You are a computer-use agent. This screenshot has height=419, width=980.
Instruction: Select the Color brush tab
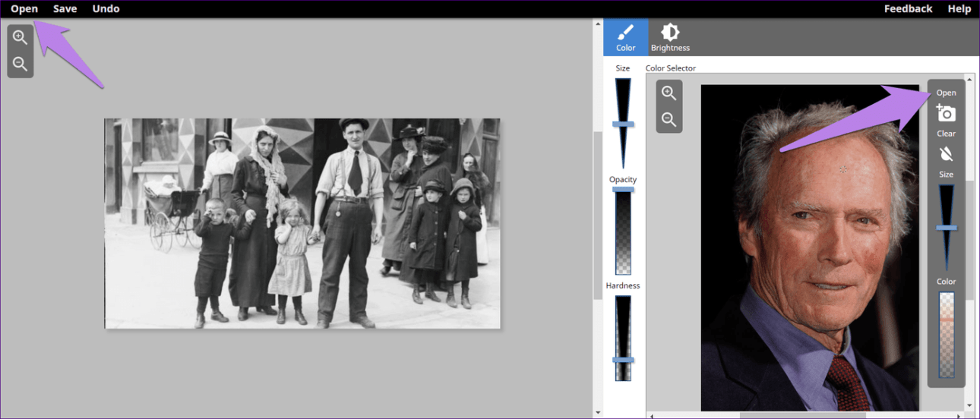click(x=626, y=37)
